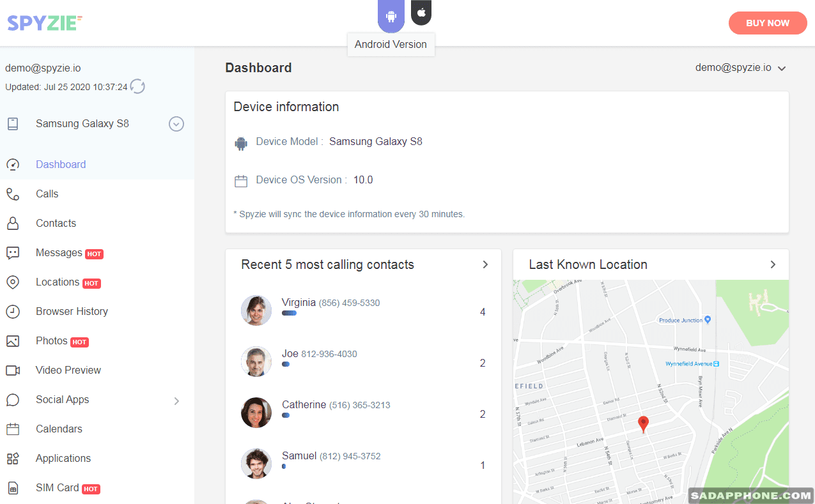Click the Browser History clock icon
Viewport: 815px width, 504px height.
tap(13, 312)
